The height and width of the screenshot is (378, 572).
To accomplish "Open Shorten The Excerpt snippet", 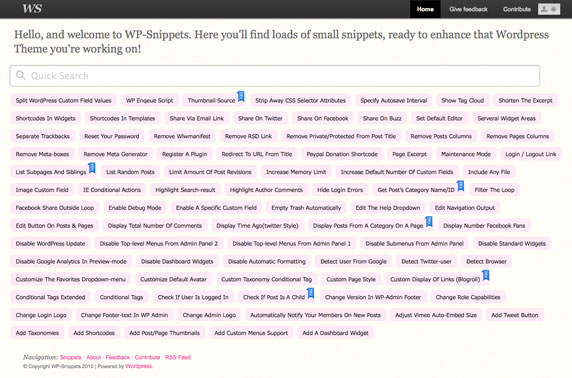I will [525, 100].
